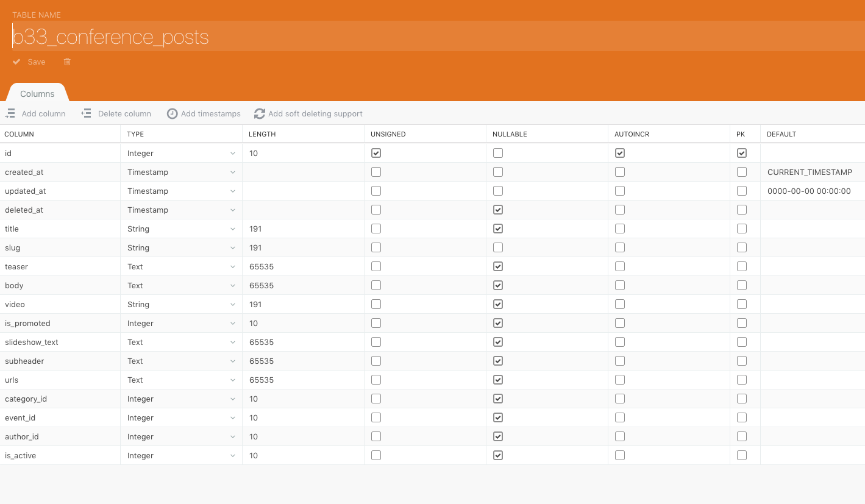Disable the AUTOINCR checkbox for the id column
The width and height of the screenshot is (865, 504).
coord(620,153)
